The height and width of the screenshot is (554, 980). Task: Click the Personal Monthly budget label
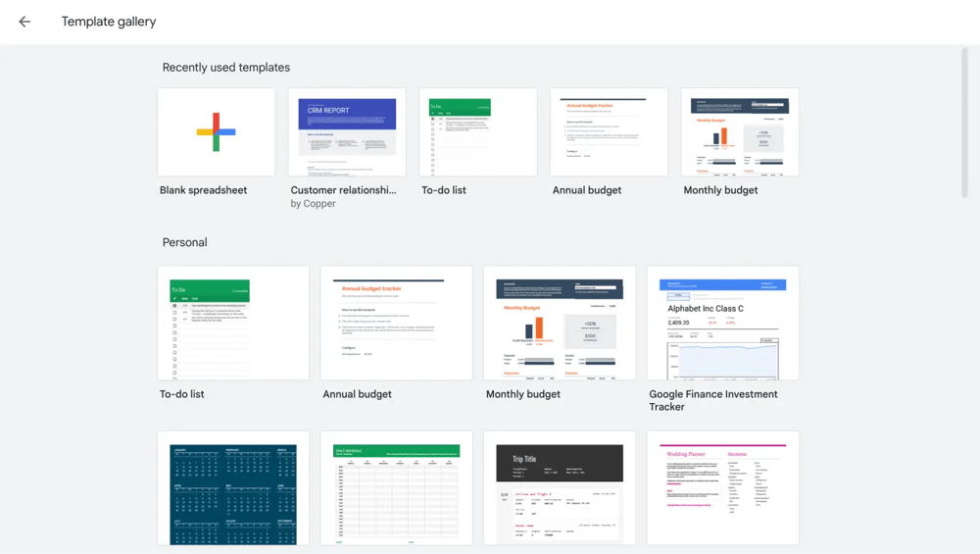pyautogui.click(x=523, y=394)
